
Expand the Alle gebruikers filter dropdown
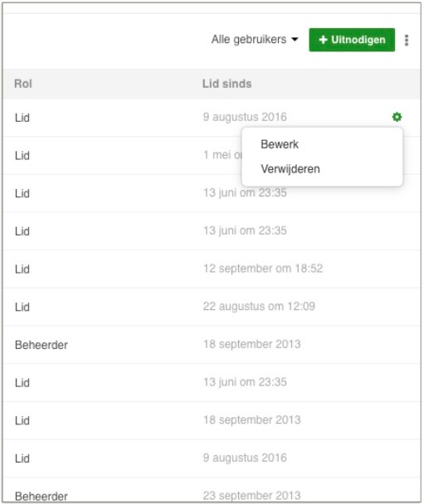[x=255, y=40]
